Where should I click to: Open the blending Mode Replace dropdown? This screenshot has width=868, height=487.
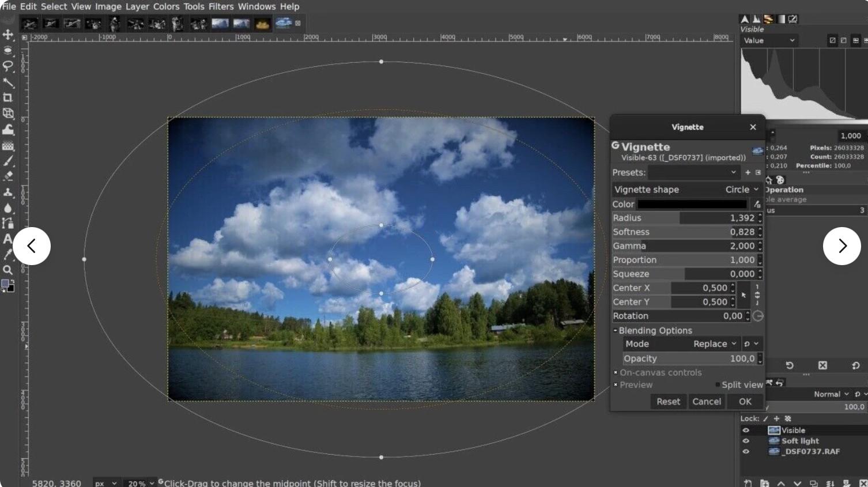click(715, 344)
